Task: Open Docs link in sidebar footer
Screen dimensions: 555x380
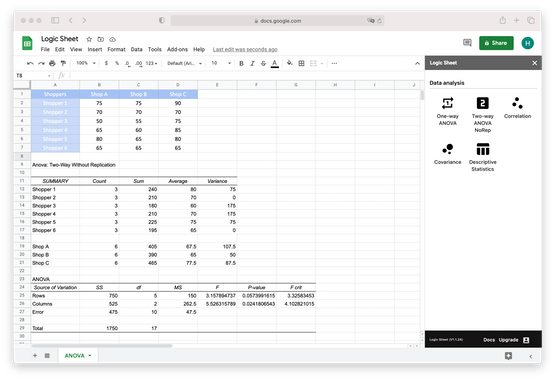Action: [489, 340]
